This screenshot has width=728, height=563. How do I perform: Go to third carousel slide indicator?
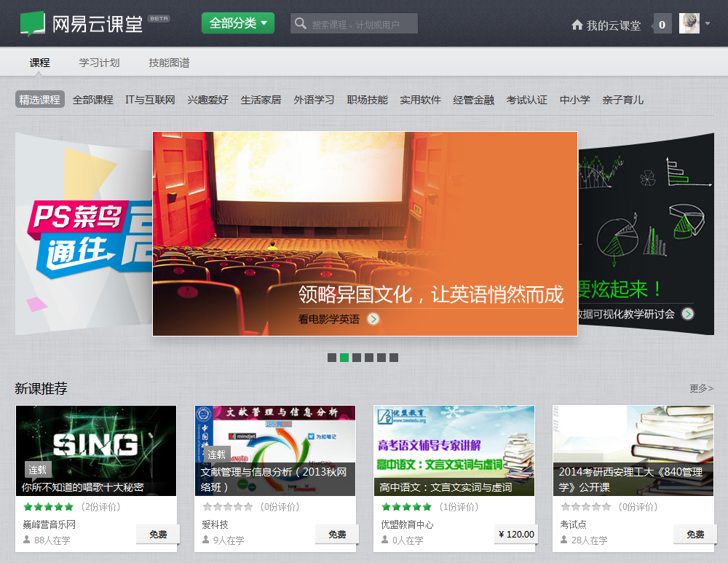point(357,357)
